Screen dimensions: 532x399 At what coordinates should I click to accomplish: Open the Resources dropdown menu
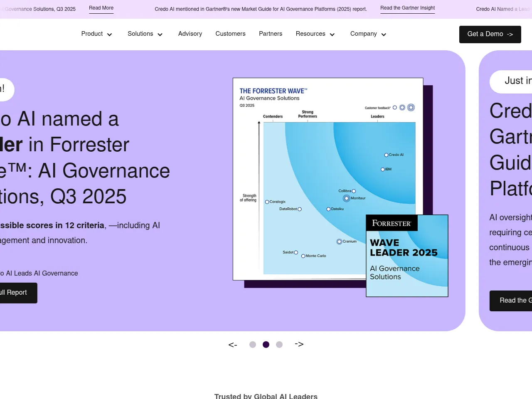tap(315, 34)
